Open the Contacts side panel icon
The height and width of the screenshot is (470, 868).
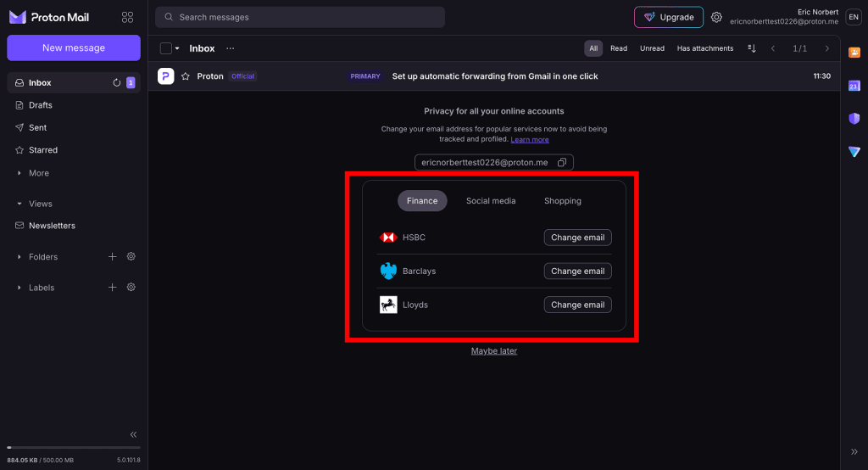tap(854, 52)
